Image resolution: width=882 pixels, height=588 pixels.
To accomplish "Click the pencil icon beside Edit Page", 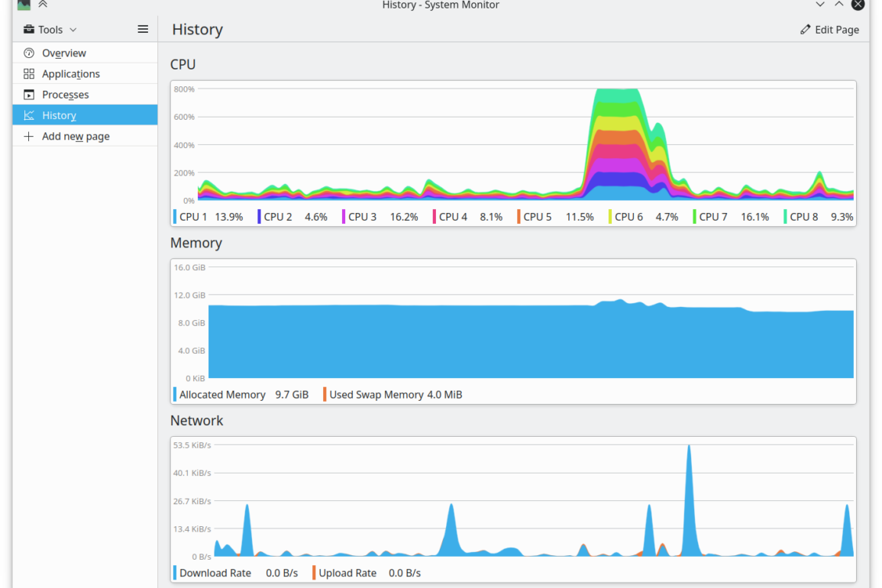I will [x=805, y=30].
